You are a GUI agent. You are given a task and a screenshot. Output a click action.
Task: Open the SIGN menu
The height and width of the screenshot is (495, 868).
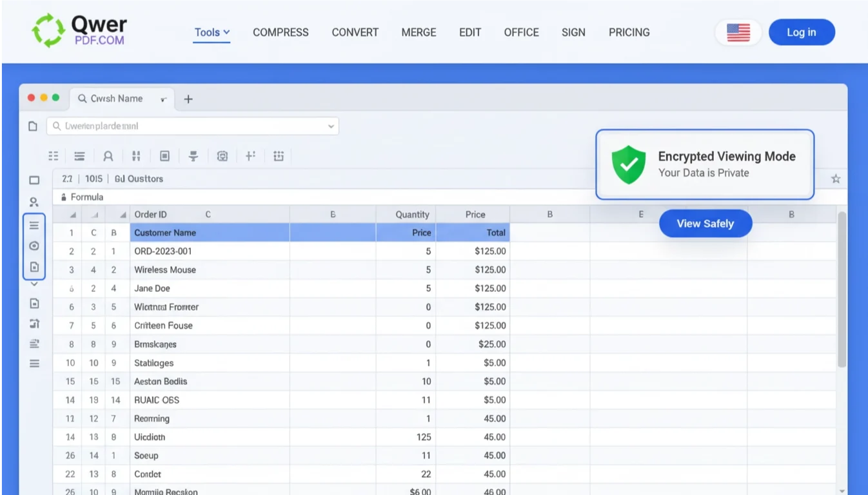tap(573, 32)
